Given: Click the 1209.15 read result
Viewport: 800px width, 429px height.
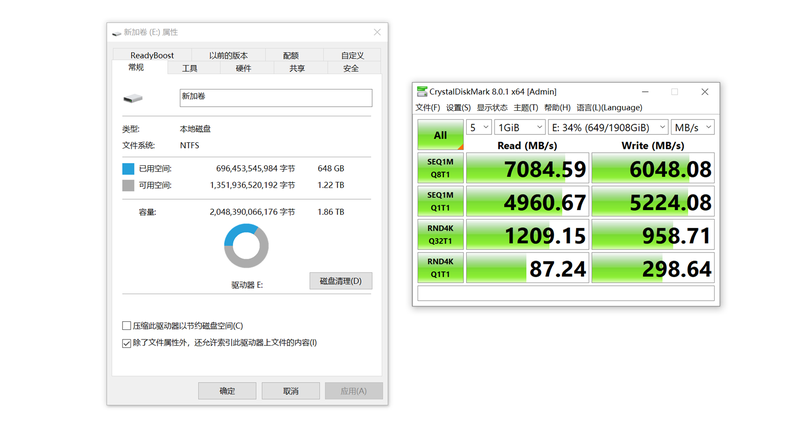Looking at the screenshot, I should (528, 235).
